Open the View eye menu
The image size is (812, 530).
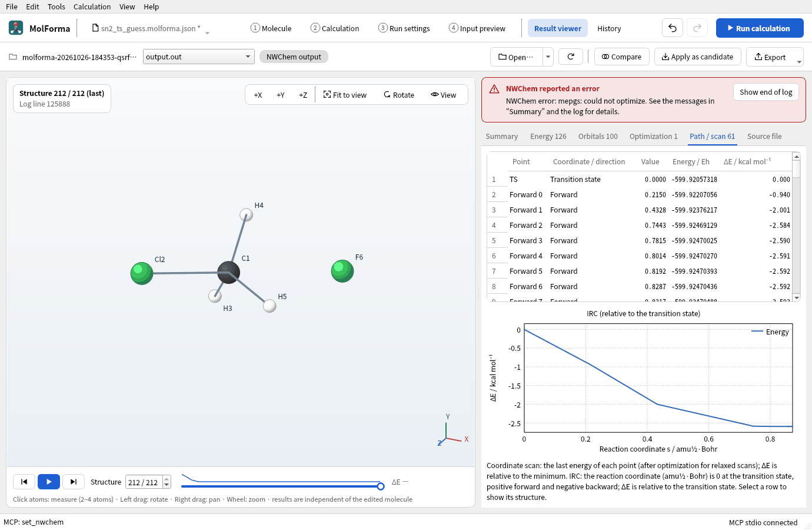[x=443, y=95]
